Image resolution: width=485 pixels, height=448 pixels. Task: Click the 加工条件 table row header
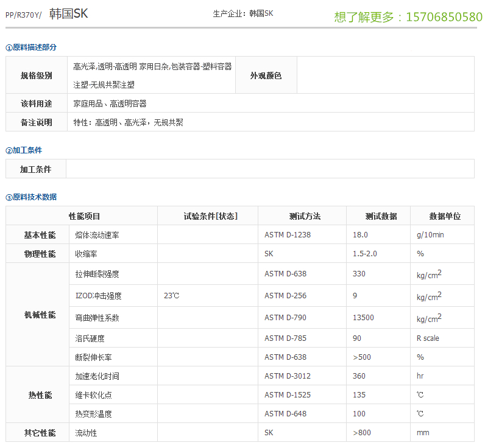[36, 169]
